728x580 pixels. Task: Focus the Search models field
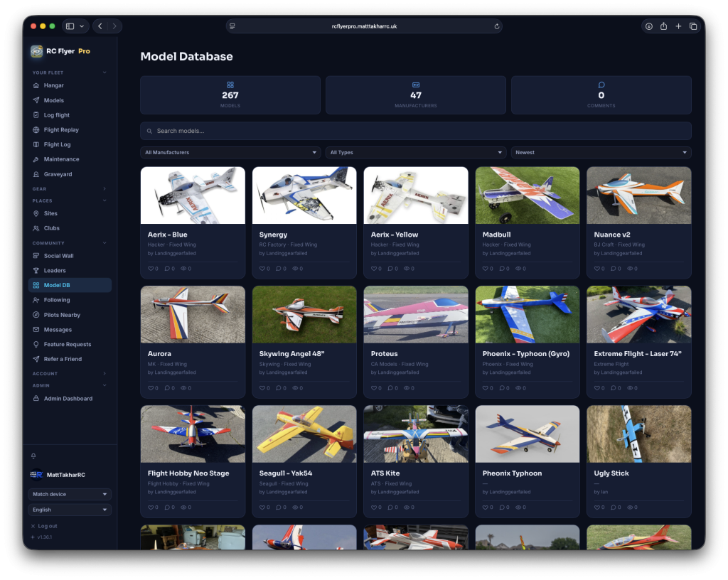pos(415,131)
